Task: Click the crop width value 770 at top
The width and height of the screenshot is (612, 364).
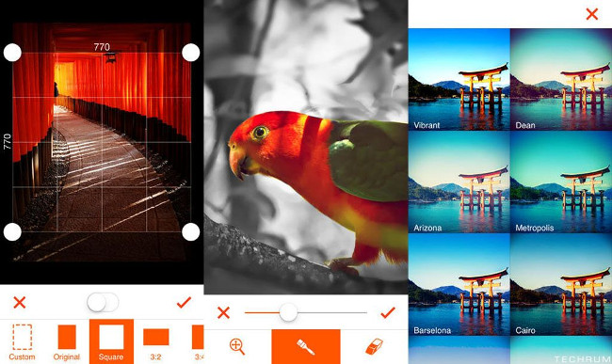Action: click(x=102, y=47)
